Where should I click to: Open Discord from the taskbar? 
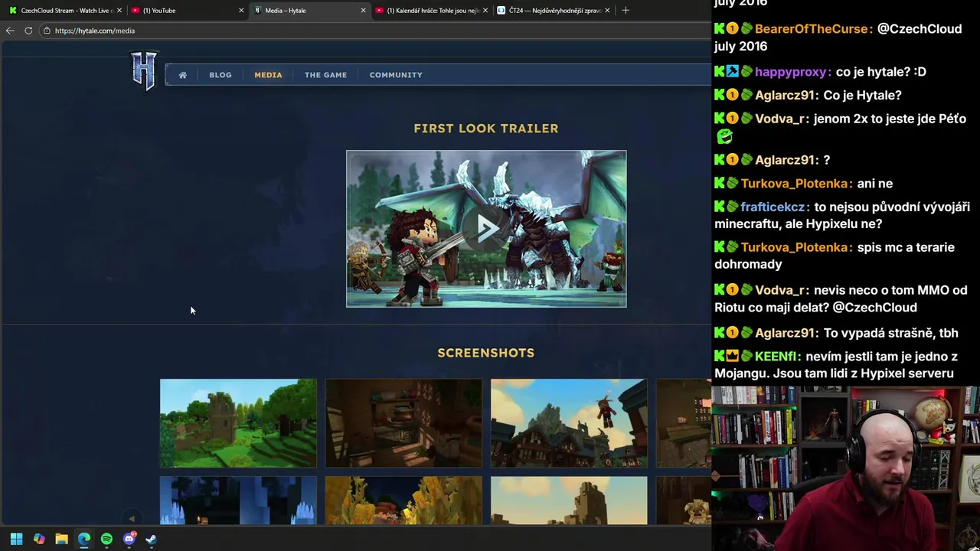129,539
